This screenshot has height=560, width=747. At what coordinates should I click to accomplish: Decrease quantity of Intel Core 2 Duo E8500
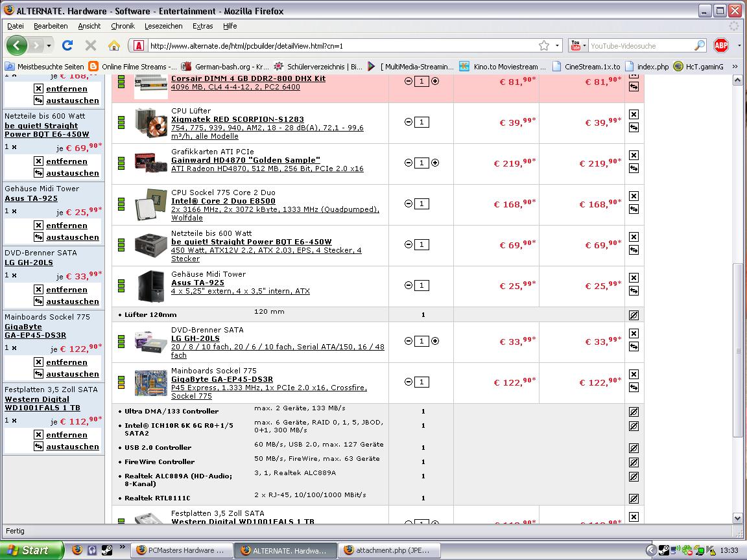tap(409, 204)
